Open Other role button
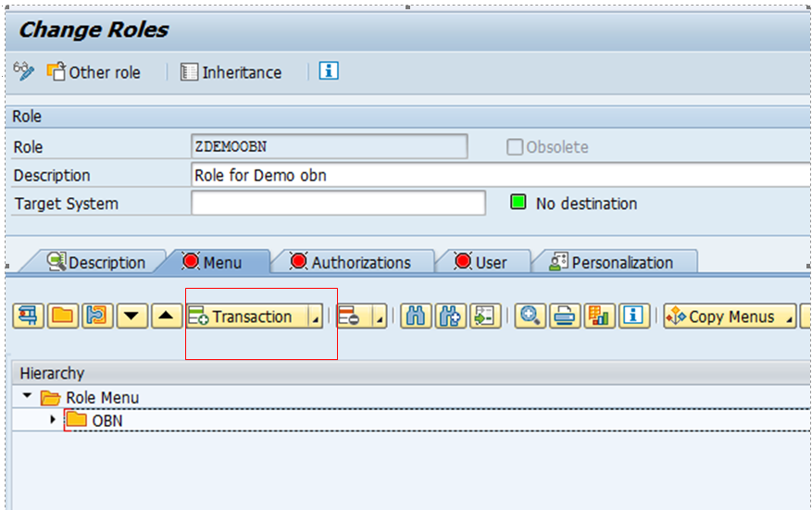Image resolution: width=812 pixels, height=510 pixels. (94, 72)
